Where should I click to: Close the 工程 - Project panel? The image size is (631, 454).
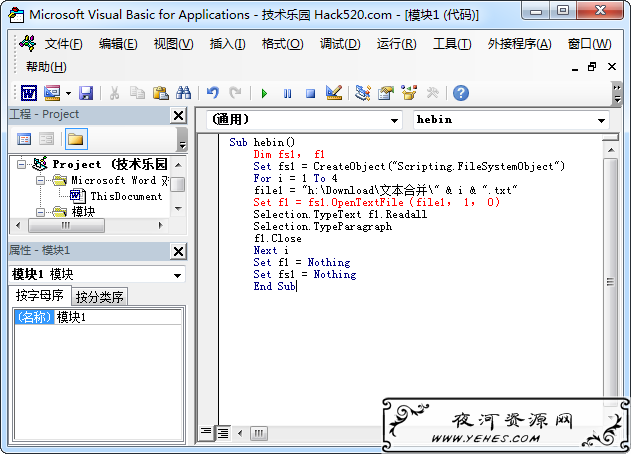pos(178,116)
